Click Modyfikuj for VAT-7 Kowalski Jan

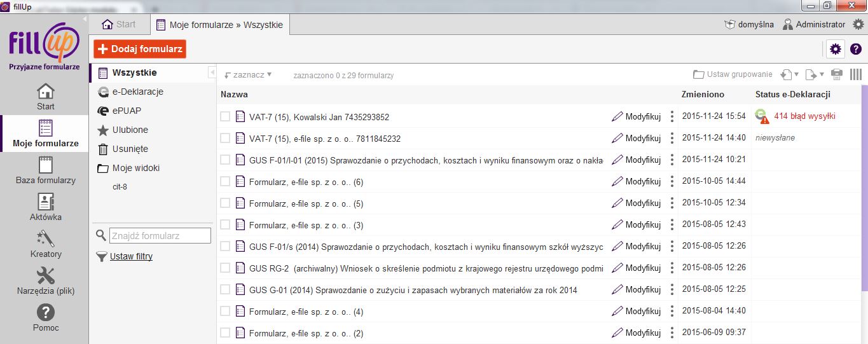click(637, 116)
